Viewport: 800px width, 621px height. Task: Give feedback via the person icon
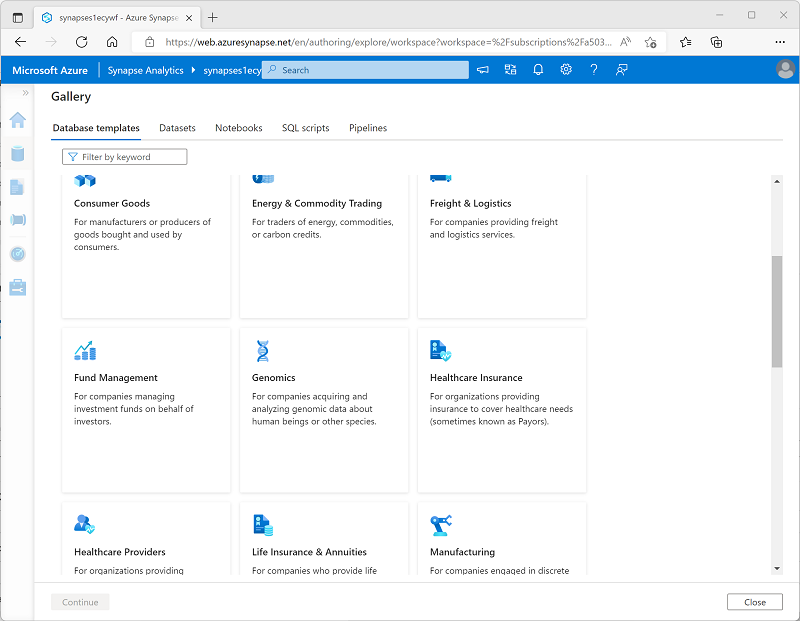[622, 69]
